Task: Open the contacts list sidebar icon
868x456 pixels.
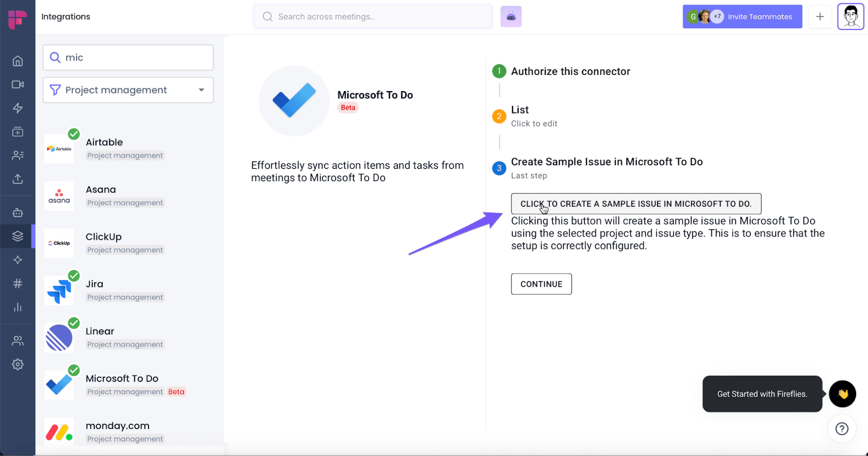Action: [x=18, y=156]
